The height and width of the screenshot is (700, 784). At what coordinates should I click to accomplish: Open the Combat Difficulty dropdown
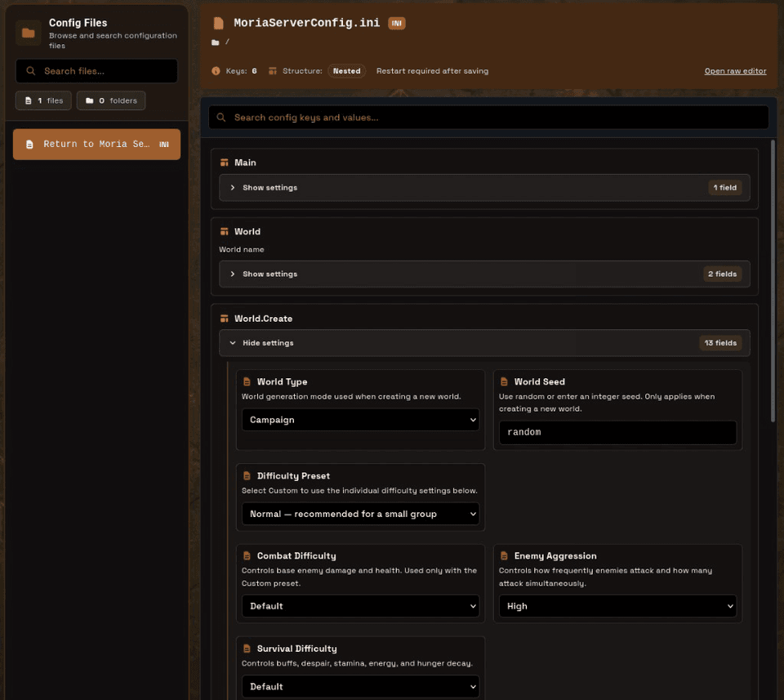pos(360,606)
